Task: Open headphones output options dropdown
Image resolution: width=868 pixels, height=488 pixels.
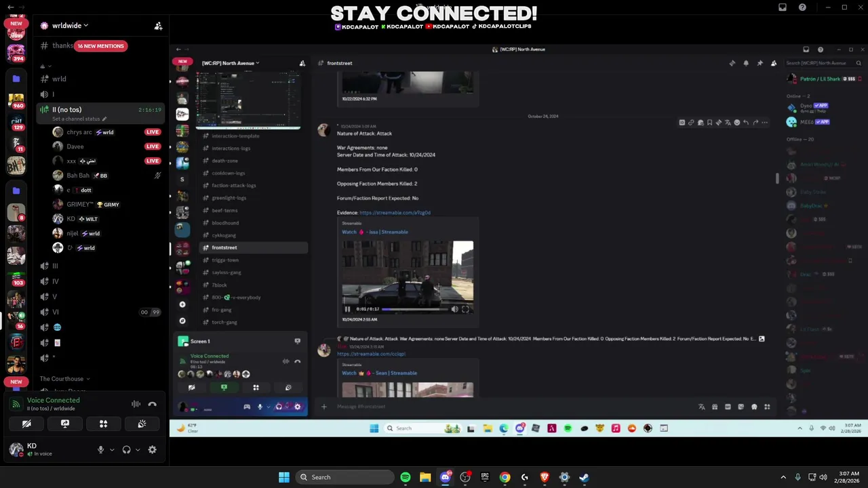Action: coord(138,449)
